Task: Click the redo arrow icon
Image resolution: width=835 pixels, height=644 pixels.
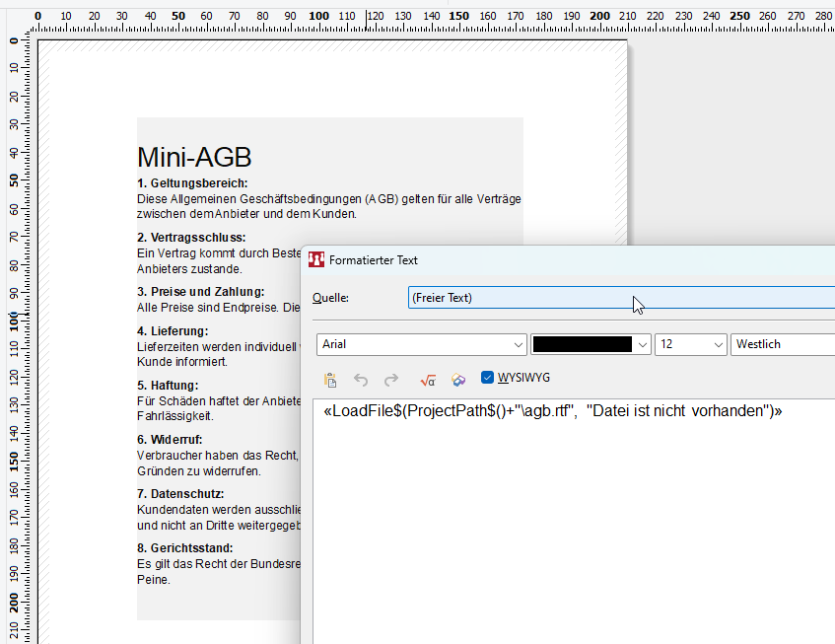Action: [391, 379]
